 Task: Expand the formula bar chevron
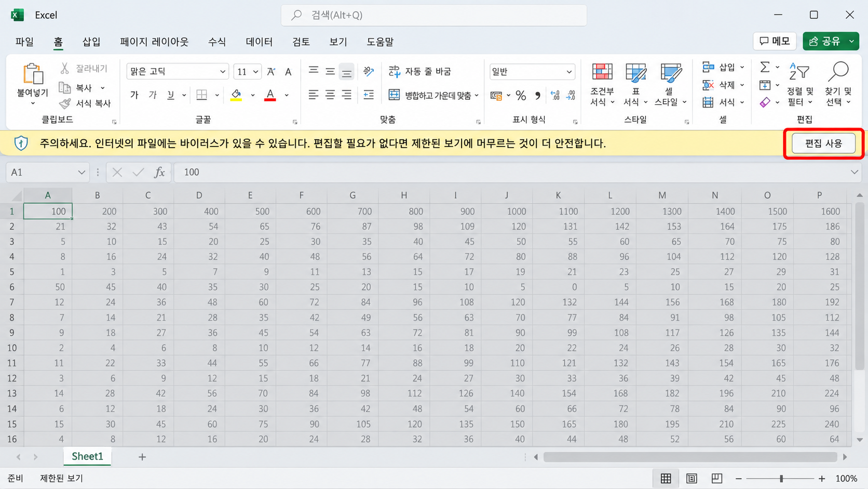pyautogui.click(x=855, y=172)
